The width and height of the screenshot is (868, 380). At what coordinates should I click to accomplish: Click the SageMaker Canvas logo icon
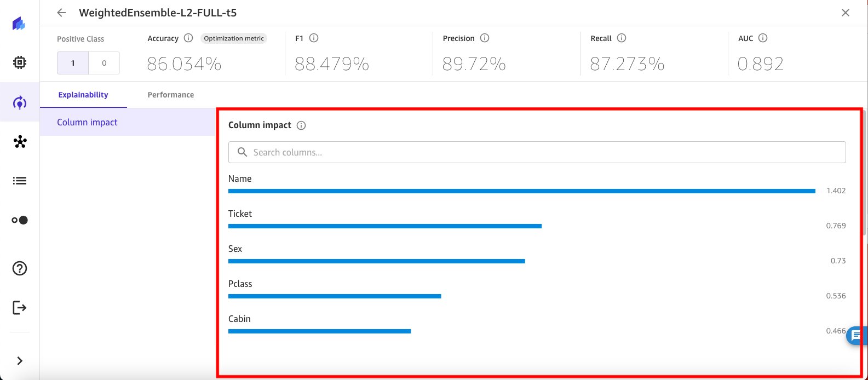tap(19, 24)
